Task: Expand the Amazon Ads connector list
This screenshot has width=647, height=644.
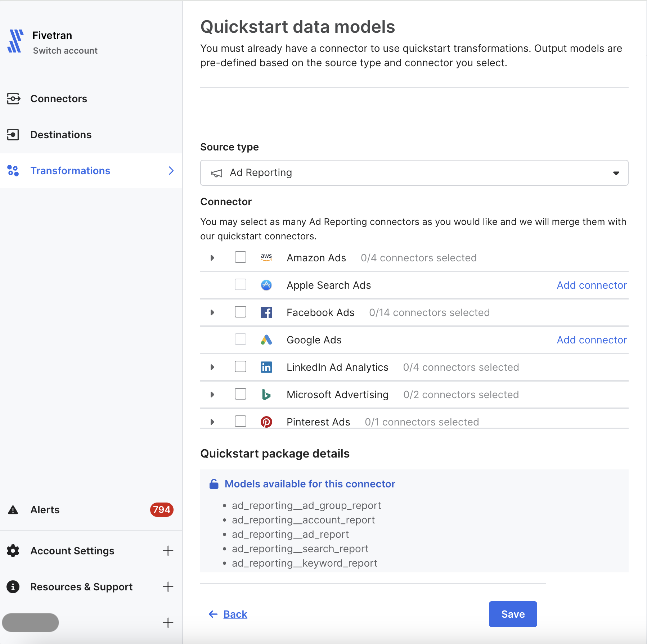Action: click(x=212, y=258)
